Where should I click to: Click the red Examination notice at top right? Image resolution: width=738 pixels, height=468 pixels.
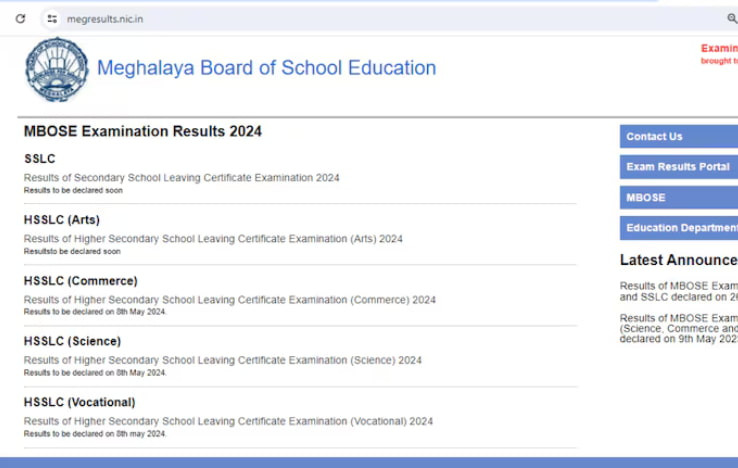click(x=719, y=54)
